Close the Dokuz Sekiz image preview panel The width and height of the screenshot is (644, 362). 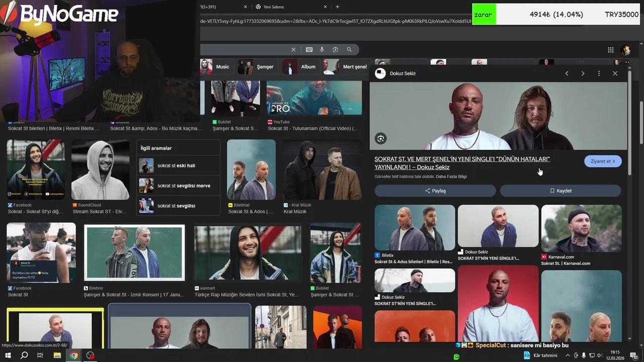(x=615, y=73)
